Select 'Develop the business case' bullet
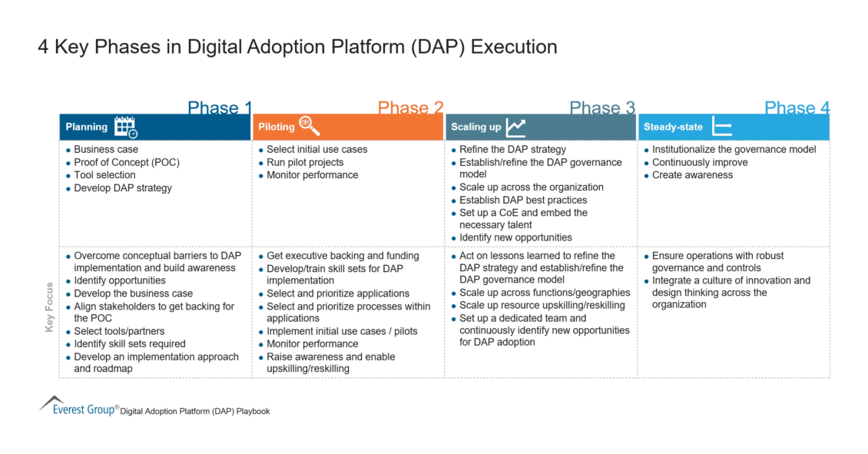868x454 pixels. (134, 293)
